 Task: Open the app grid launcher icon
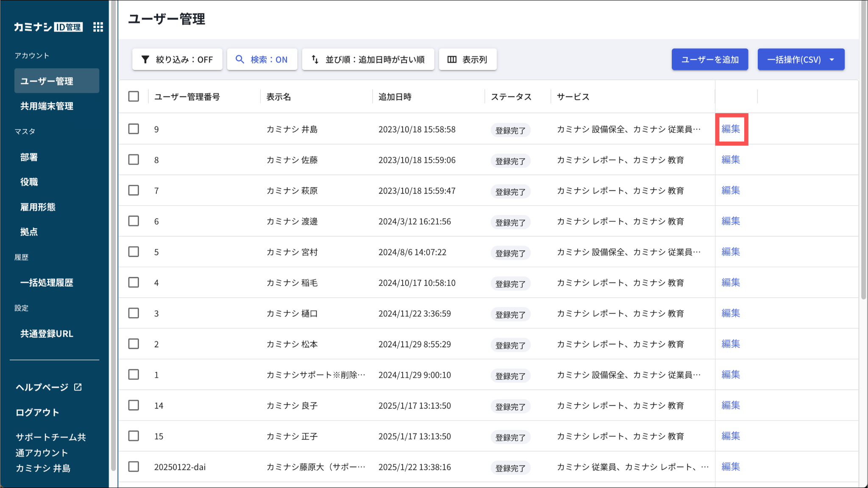click(x=98, y=27)
